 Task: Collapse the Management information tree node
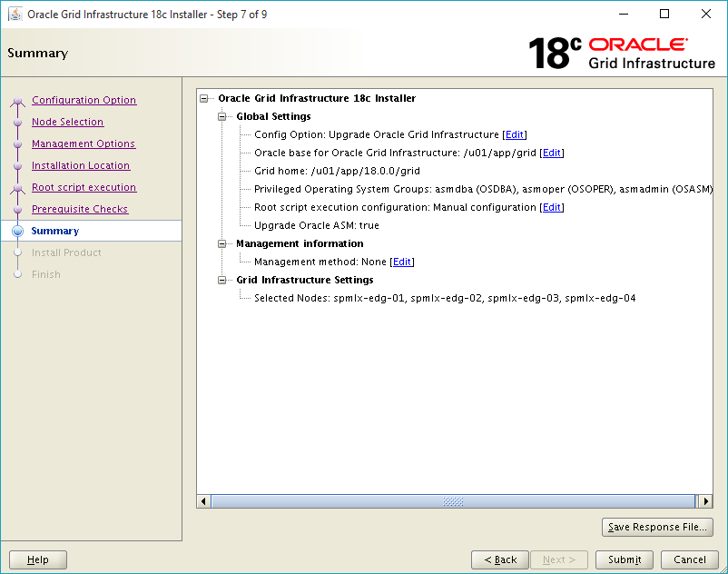[221, 243]
